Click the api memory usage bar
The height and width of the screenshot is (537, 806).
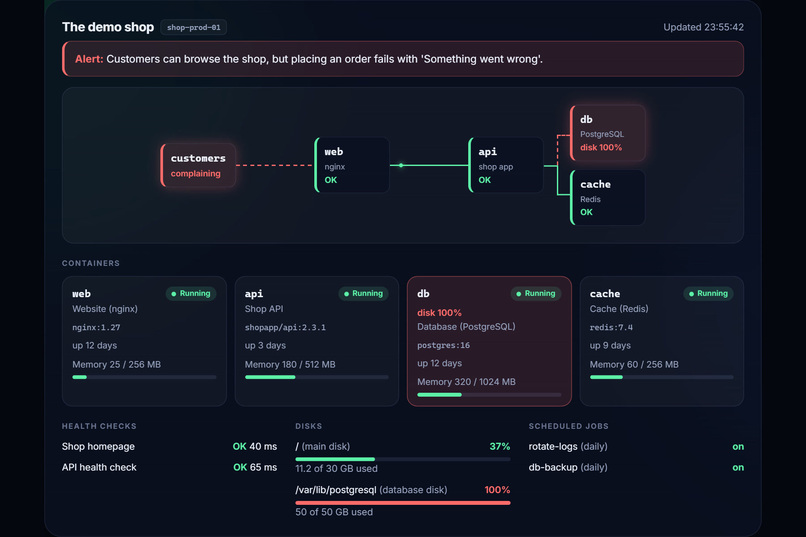317,377
